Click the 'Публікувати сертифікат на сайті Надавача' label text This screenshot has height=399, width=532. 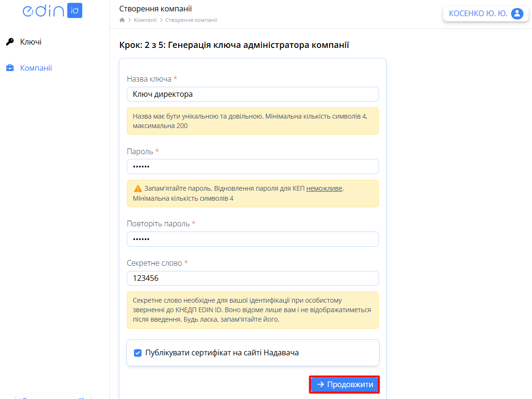222,353
